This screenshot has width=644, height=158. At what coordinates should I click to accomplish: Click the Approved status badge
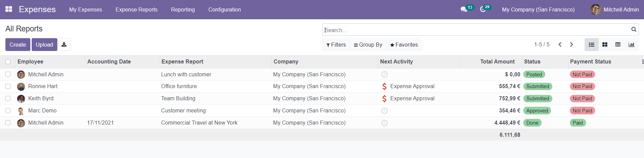(537, 111)
